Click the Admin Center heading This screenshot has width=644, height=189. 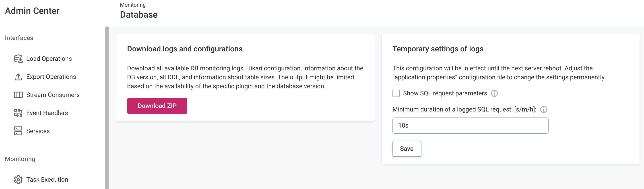[x=32, y=10]
